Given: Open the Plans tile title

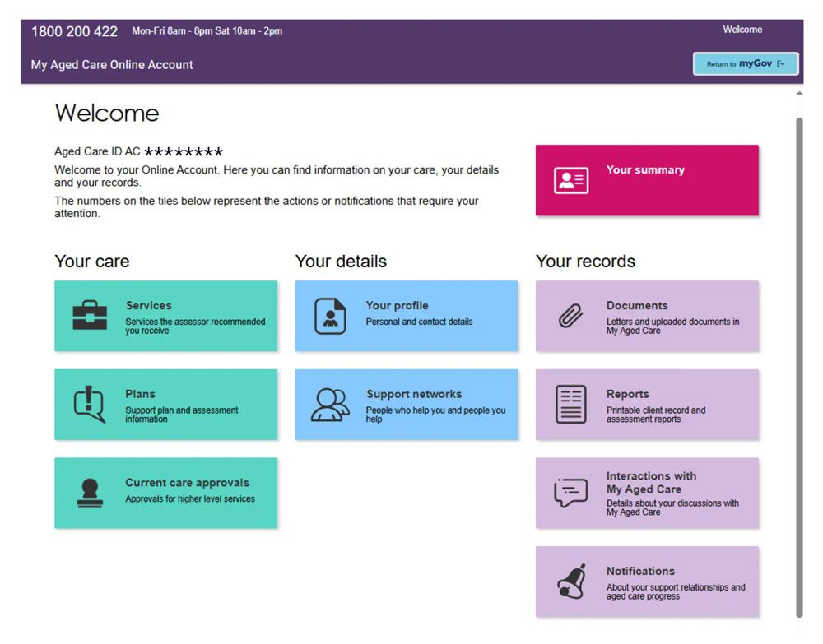Looking at the screenshot, I should (x=140, y=394).
